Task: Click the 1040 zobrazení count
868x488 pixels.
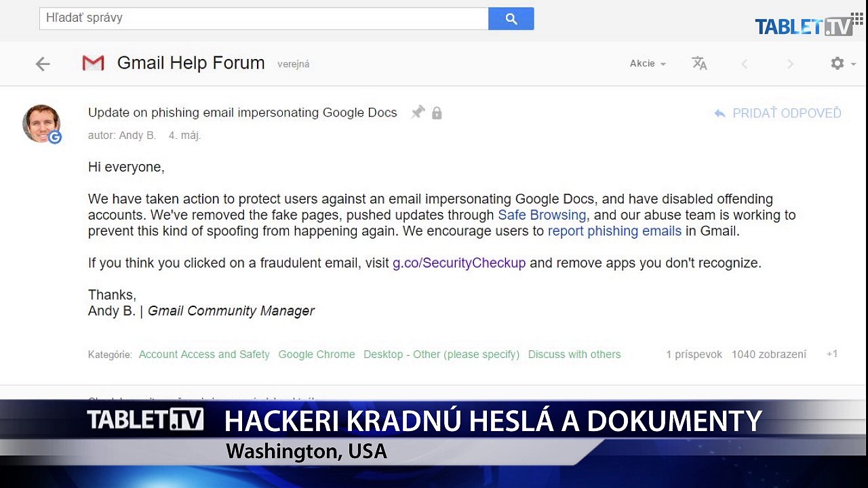Action: point(769,354)
